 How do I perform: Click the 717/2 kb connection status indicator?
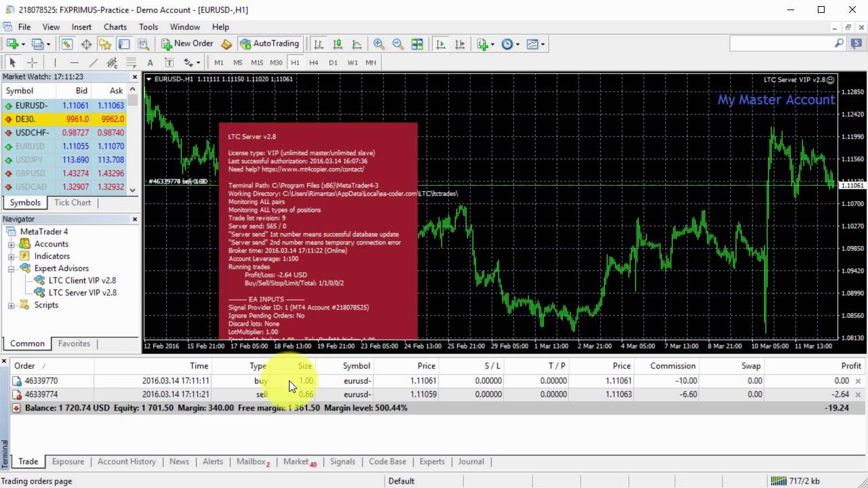coord(795,481)
